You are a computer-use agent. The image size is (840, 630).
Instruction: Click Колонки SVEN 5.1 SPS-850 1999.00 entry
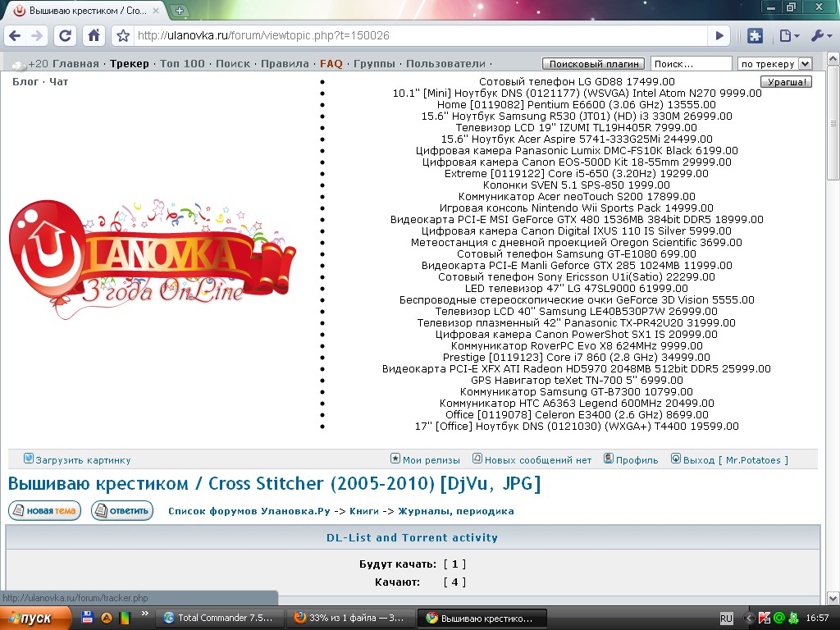click(x=577, y=185)
